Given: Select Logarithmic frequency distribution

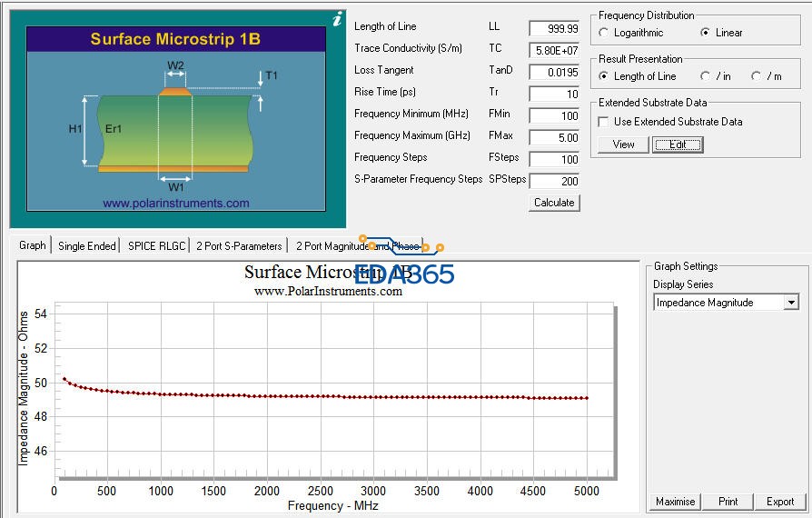Looking at the screenshot, I should [x=603, y=33].
